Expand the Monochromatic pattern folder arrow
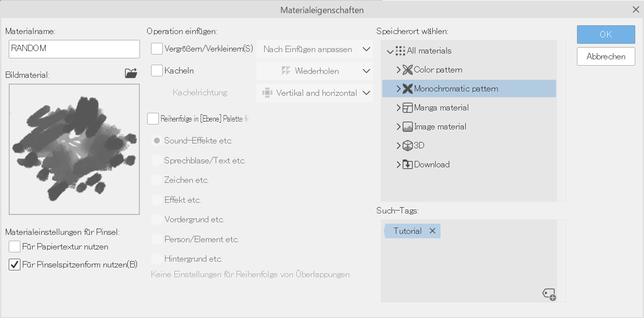This screenshot has width=644, height=318. pyautogui.click(x=399, y=88)
